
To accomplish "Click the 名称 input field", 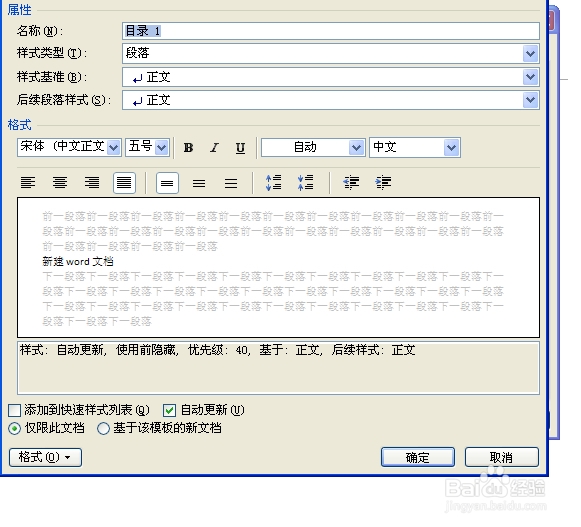I will [331, 31].
